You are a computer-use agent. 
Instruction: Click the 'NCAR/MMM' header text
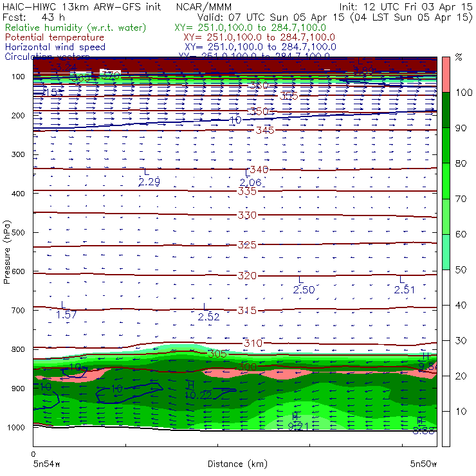[x=204, y=7]
